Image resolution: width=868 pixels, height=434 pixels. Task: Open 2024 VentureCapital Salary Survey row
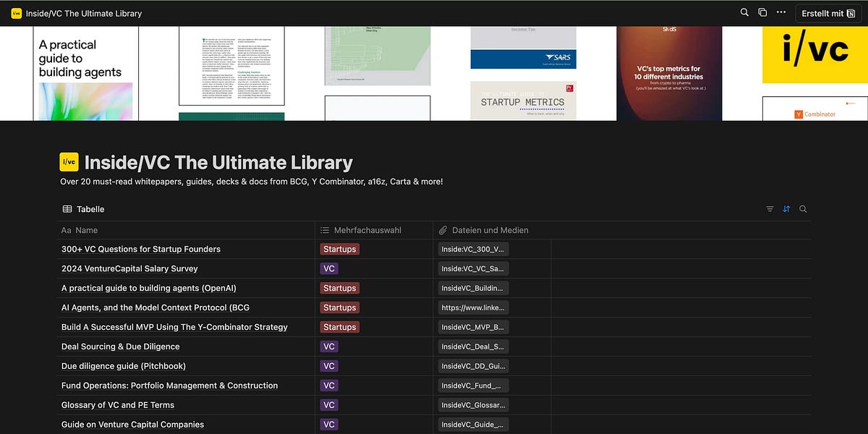coord(129,268)
